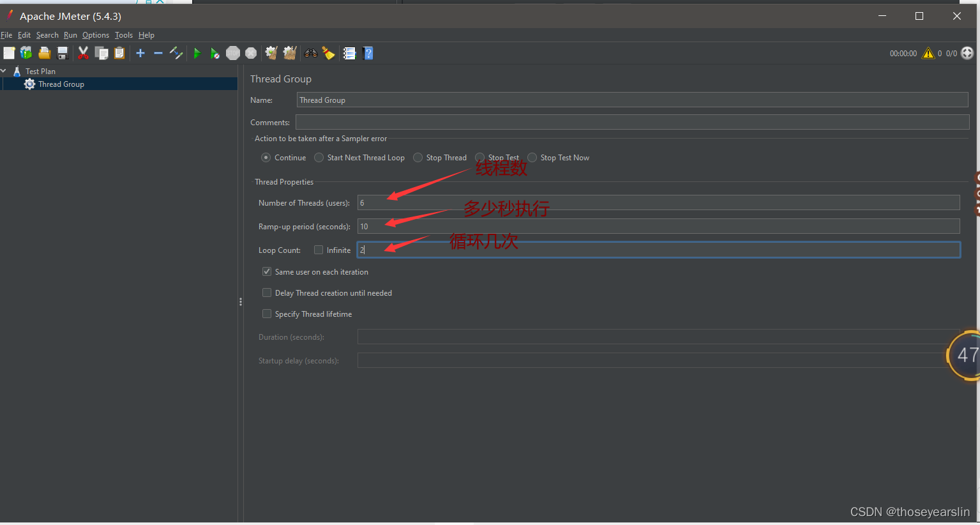
Task: Save the test plan with floppy icon
Action: [x=63, y=53]
